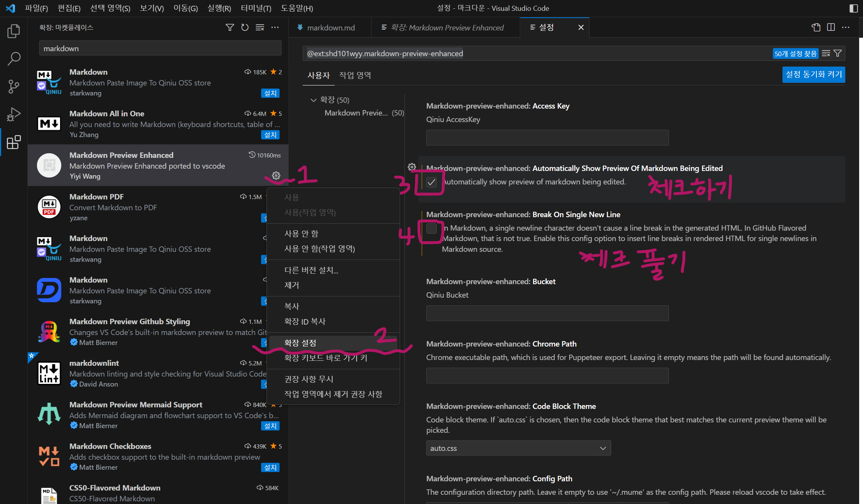863x504 pixels.
Task: Open editor more actions ellipsis menu
Action: [x=846, y=27]
